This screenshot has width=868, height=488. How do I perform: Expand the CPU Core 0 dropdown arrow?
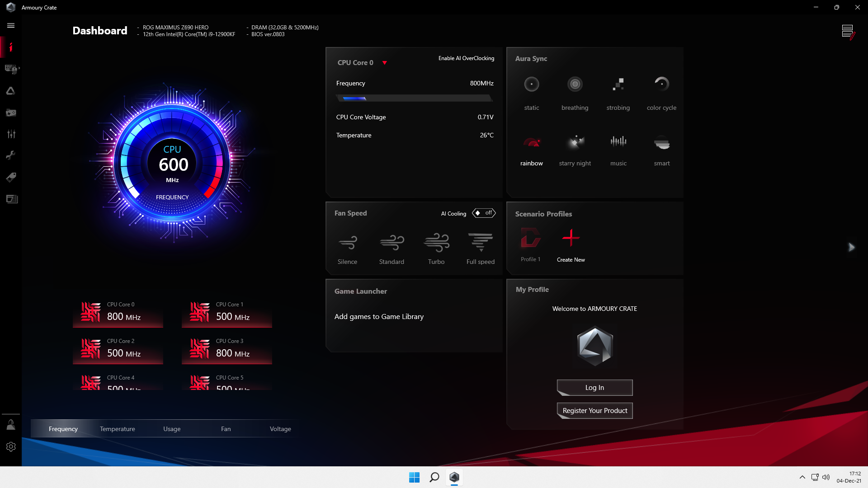[385, 63]
